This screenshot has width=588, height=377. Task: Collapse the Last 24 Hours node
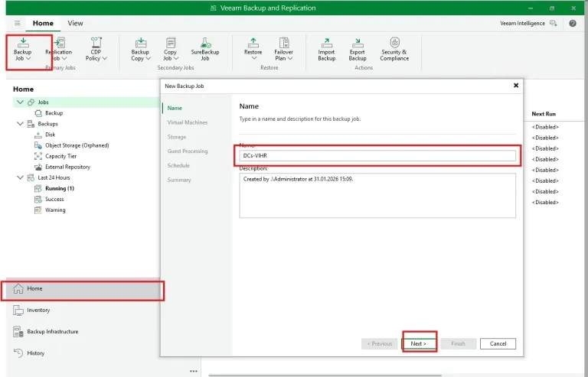[19, 177]
